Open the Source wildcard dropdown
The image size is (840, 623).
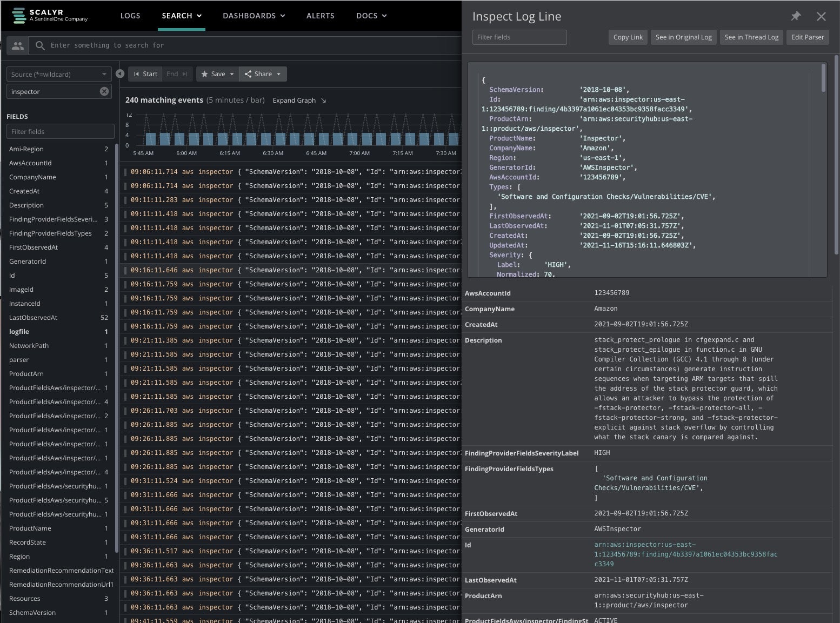(x=59, y=74)
